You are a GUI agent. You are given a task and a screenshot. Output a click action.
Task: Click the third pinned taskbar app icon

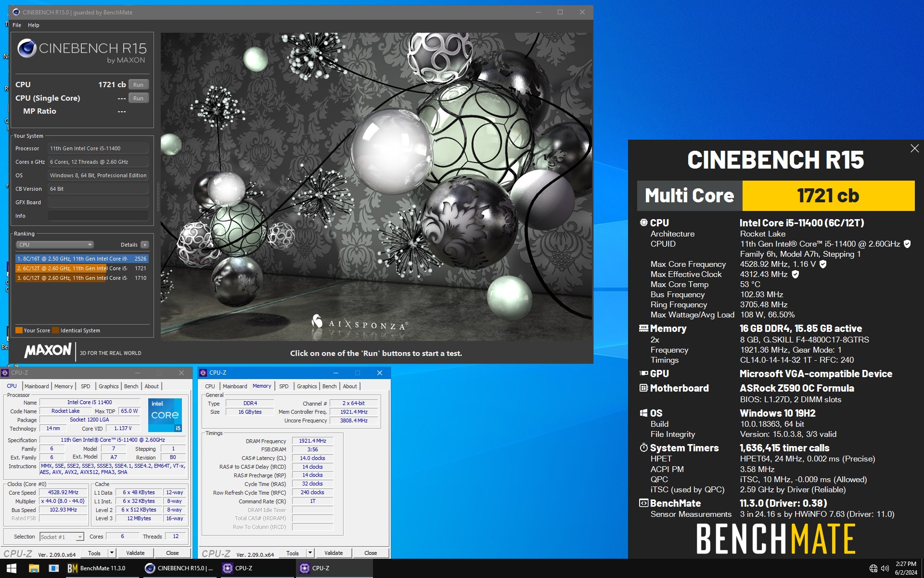click(54, 568)
